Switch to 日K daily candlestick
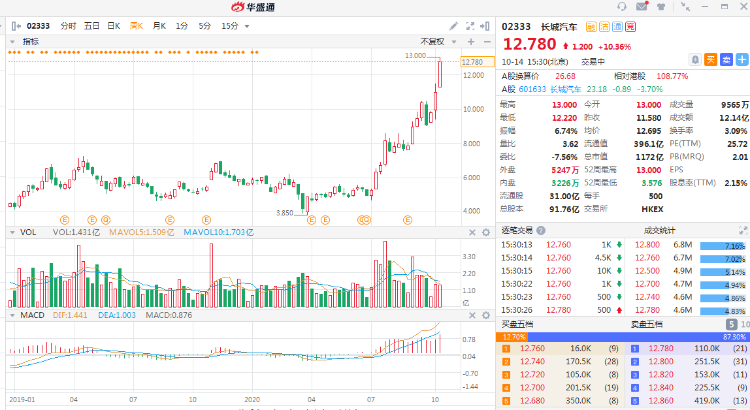The width and height of the screenshot is (750, 410). click(114, 26)
